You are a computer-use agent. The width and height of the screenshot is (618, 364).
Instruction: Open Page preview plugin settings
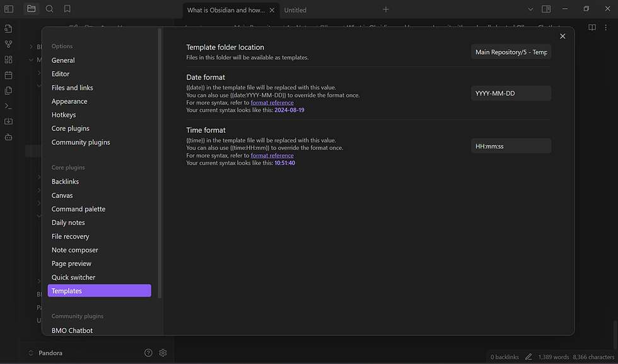(x=100, y=263)
